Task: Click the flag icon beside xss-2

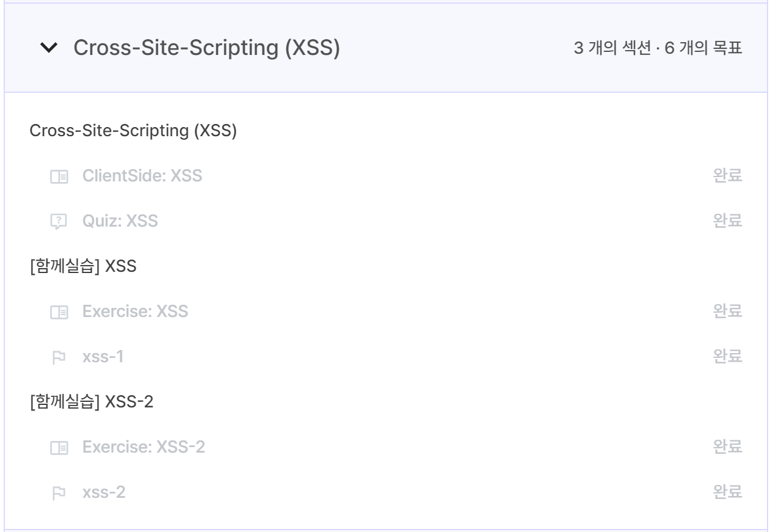Action: [x=58, y=492]
